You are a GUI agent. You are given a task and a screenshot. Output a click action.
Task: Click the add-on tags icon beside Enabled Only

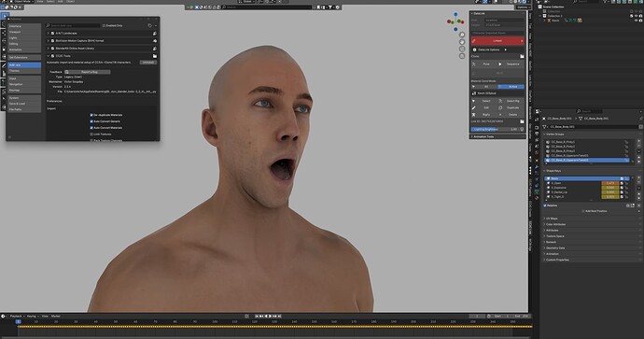click(150, 25)
